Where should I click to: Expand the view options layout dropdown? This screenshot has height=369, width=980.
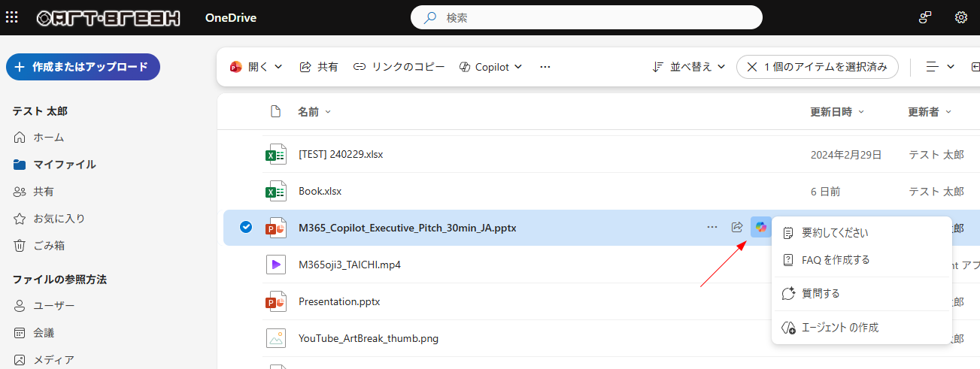pos(940,67)
